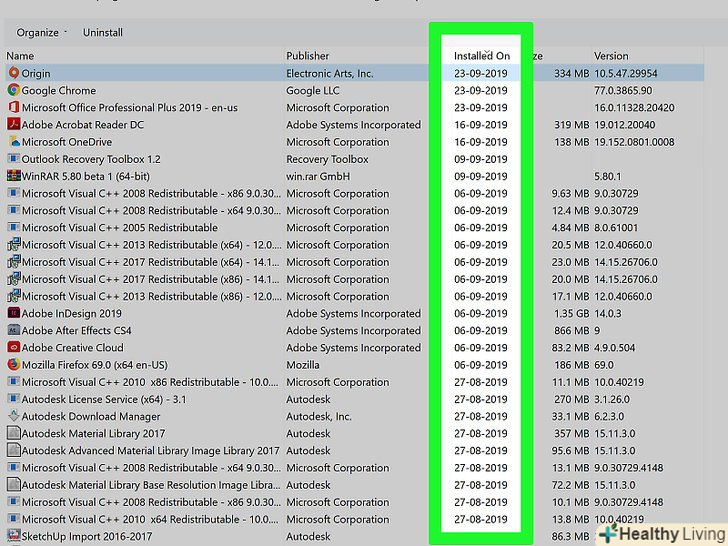Click publisher Mozilla
728x546 pixels.
pos(303,365)
